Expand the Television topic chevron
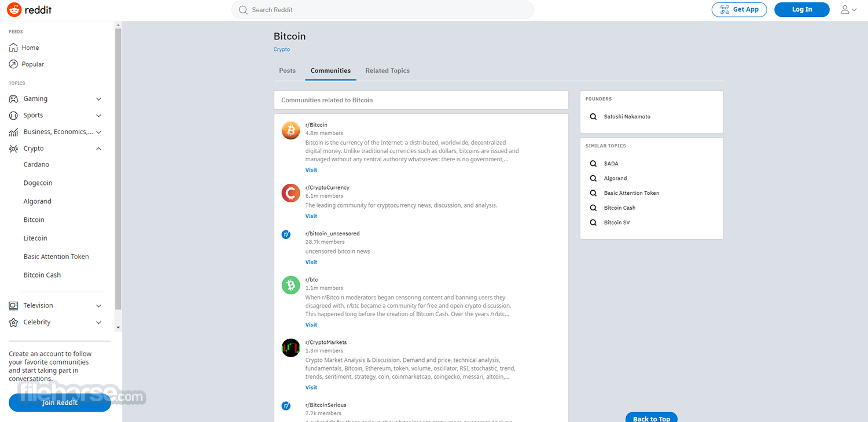The width and height of the screenshot is (868, 422). [98, 306]
